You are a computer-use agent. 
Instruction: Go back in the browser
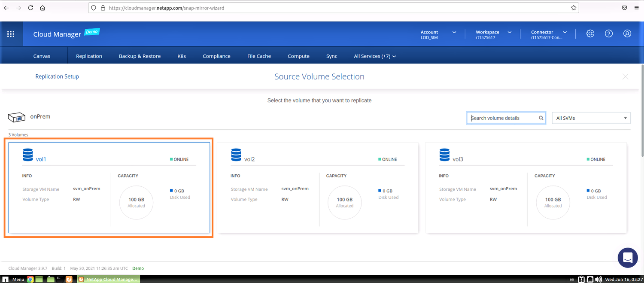[6, 8]
